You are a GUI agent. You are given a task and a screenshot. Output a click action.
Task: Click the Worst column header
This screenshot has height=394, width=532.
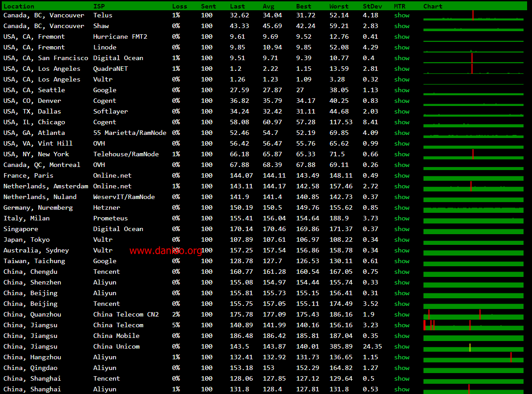(339, 6)
